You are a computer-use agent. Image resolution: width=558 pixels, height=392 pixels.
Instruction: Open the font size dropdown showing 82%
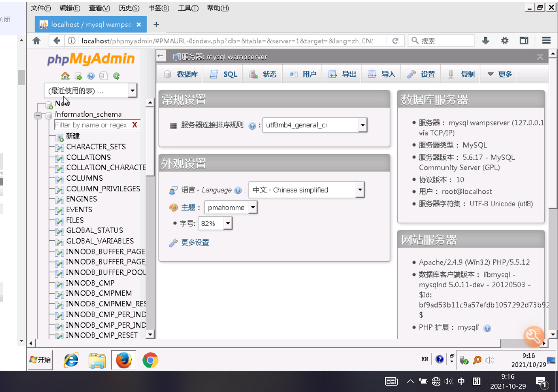pos(215,223)
